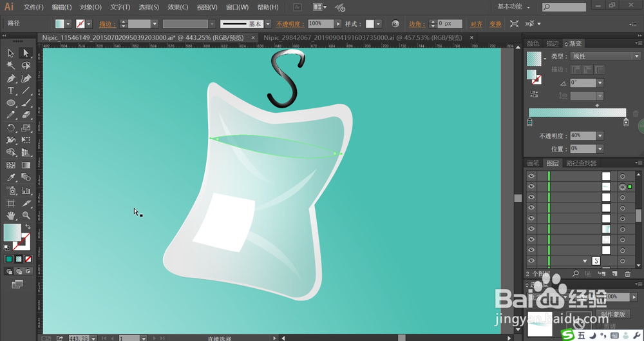Image resolution: width=644 pixels, height=341 pixels.
Task: Open the 对象(O) menu
Action: (91, 7)
